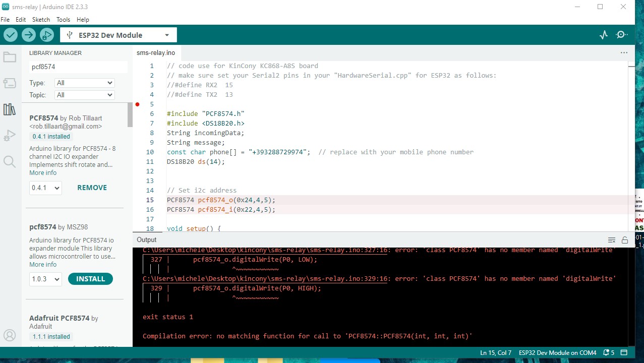The image size is (644, 363).
Task: Click the Verify sketch checkmark button
Action: tap(11, 35)
